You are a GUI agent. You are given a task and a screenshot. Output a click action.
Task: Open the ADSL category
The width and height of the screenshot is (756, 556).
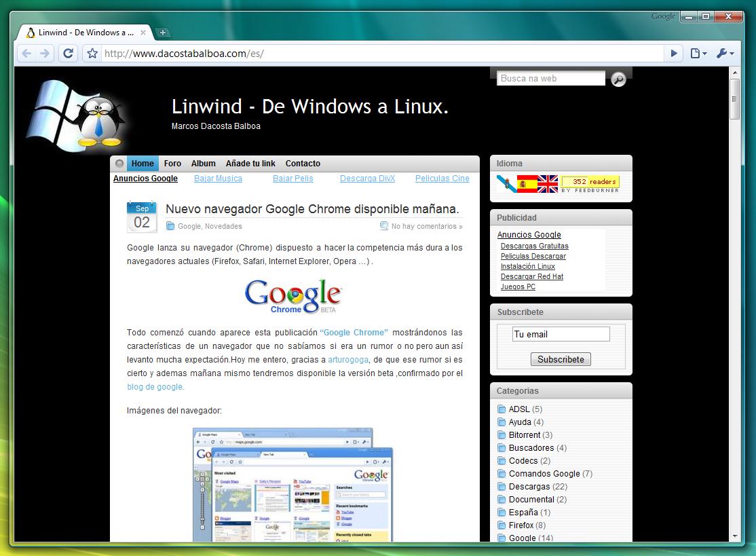(519, 409)
